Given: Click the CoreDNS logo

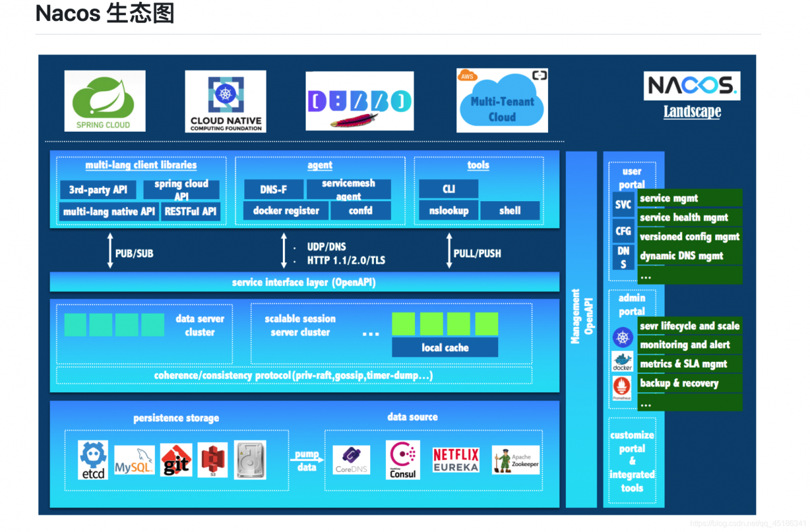Looking at the screenshot, I should point(352,461).
